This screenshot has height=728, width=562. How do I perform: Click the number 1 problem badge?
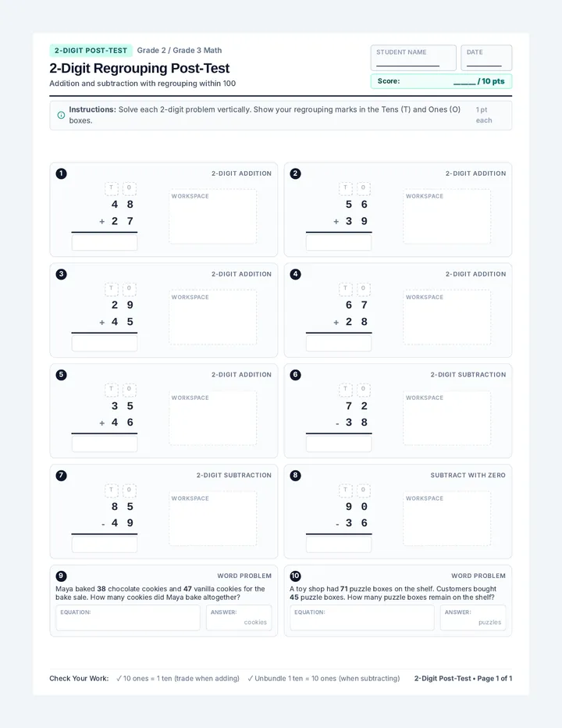(x=61, y=173)
